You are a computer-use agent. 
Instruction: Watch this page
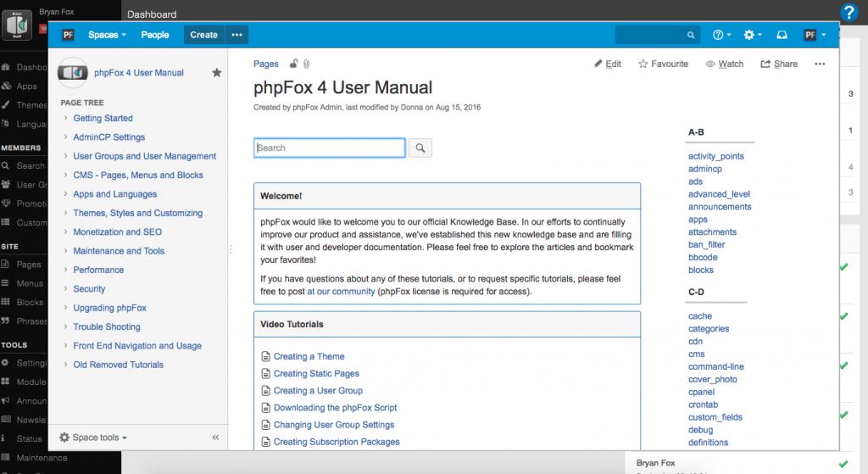(x=724, y=64)
